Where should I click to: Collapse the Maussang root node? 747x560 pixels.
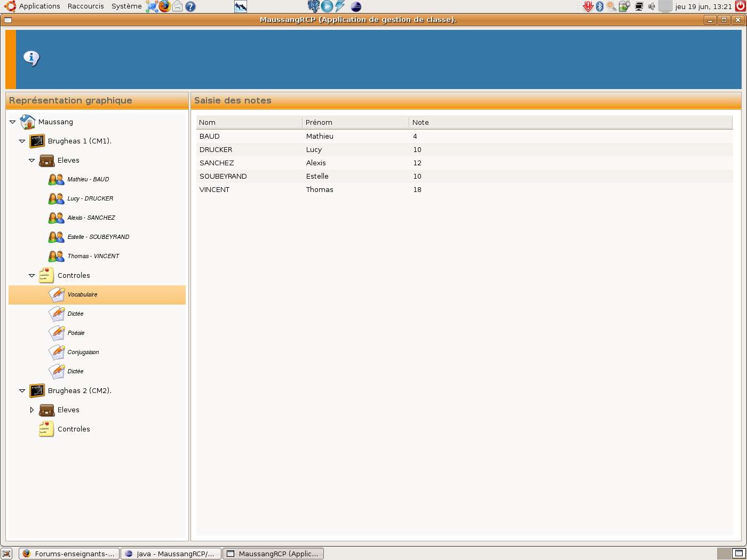[13, 122]
